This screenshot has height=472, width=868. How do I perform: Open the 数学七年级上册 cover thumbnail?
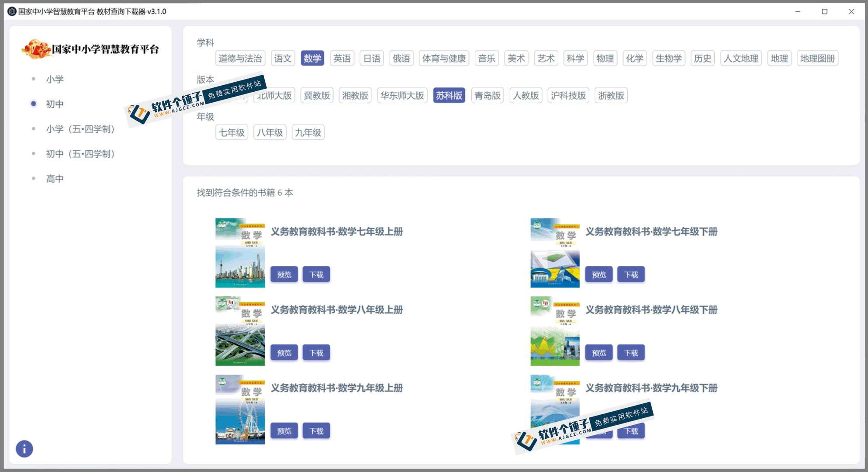pyautogui.click(x=240, y=253)
